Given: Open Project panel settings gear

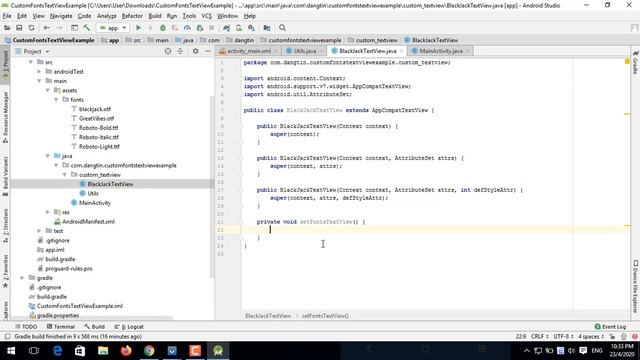Looking at the screenshot, I should pyautogui.click(x=196, y=51).
